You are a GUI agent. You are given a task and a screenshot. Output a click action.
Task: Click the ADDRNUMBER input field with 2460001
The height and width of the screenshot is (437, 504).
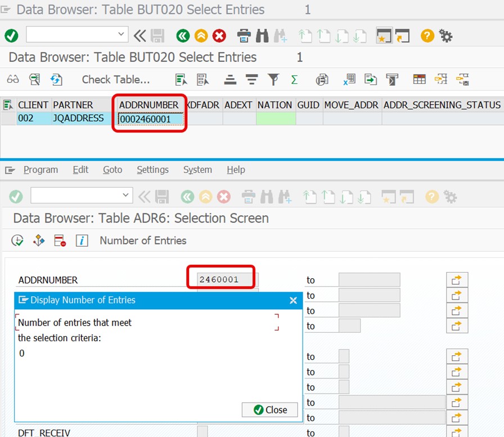228,280
